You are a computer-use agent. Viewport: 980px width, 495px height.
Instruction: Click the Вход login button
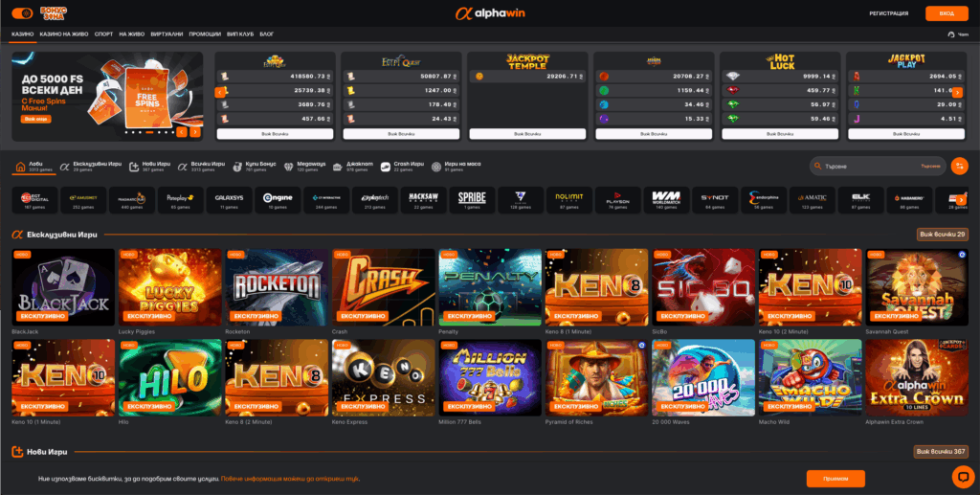(946, 13)
